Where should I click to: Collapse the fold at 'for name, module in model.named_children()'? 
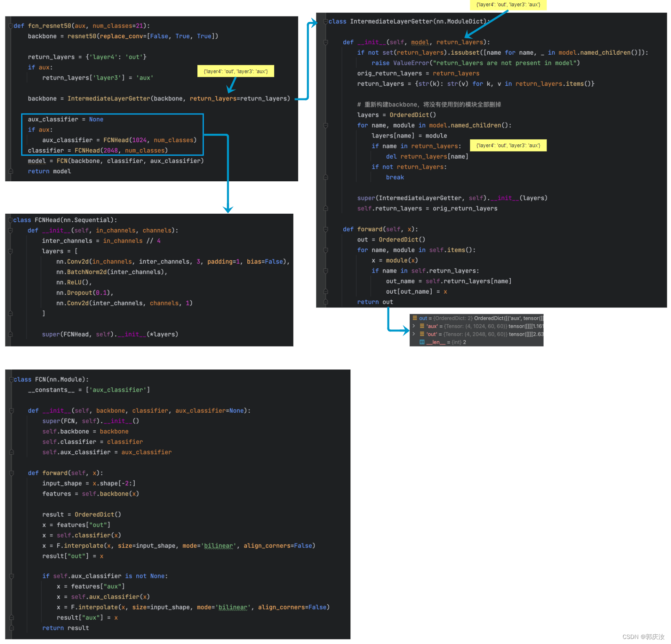click(326, 125)
